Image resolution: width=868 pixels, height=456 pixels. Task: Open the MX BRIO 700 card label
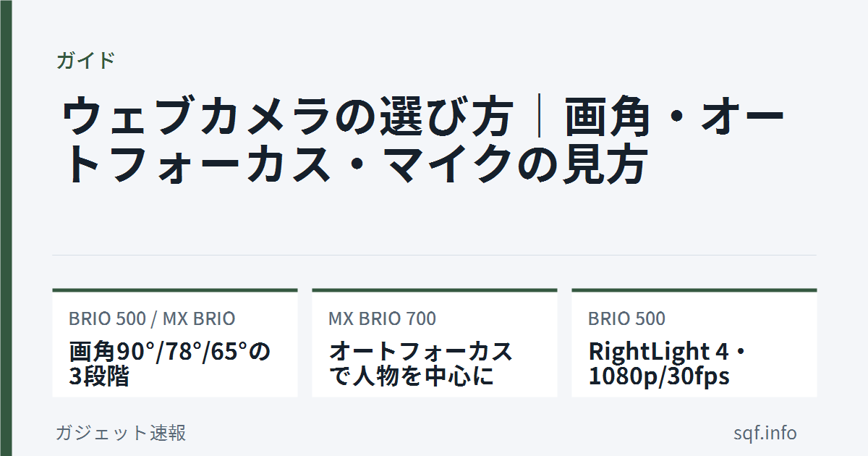coord(382,318)
